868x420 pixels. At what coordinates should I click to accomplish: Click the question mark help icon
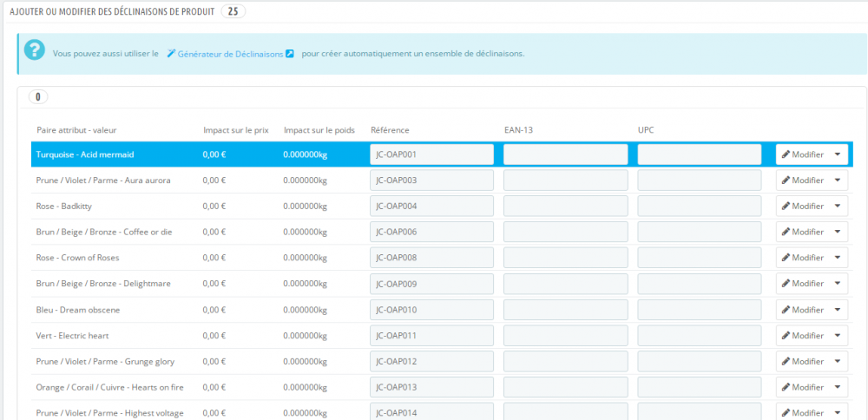tap(35, 50)
